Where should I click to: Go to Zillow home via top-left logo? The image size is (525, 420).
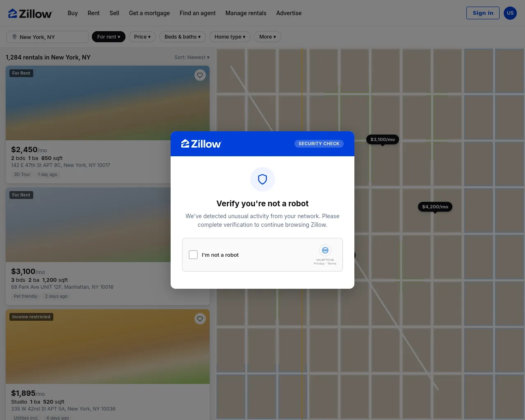pyautogui.click(x=30, y=14)
